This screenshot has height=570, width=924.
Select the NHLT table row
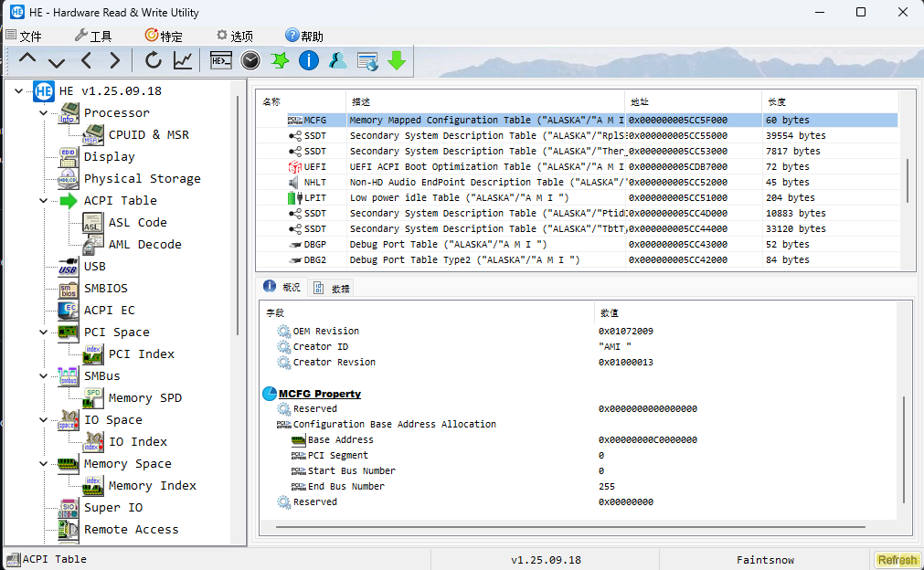point(578,182)
